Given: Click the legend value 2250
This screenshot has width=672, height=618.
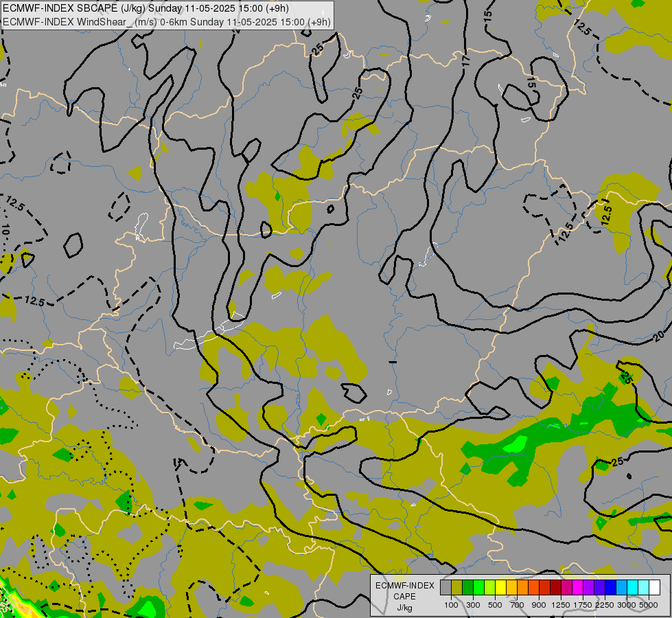Looking at the screenshot, I should click(605, 605).
